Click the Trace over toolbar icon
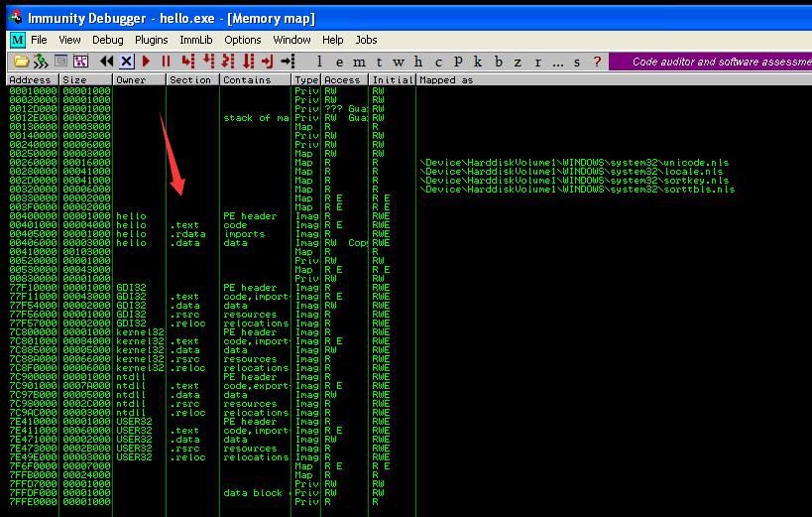812x517 pixels. point(249,62)
